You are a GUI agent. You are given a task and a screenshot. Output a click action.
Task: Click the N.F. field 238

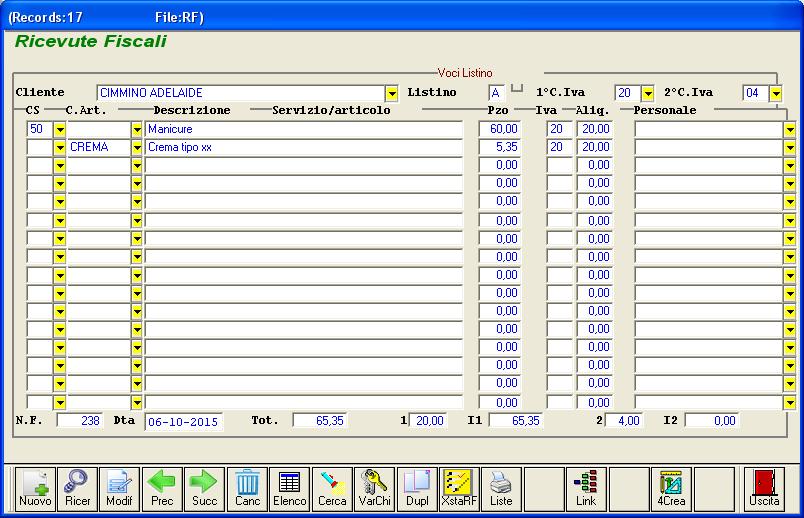tap(80, 421)
